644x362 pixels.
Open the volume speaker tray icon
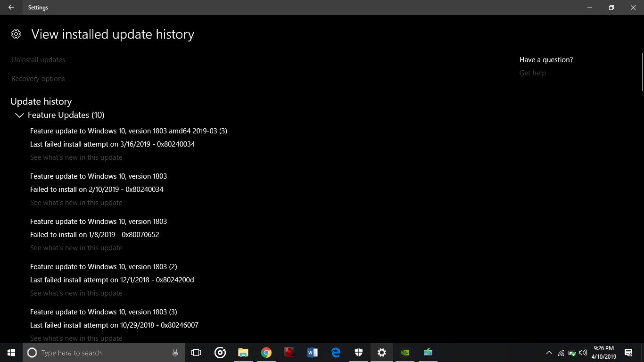pyautogui.click(x=583, y=353)
